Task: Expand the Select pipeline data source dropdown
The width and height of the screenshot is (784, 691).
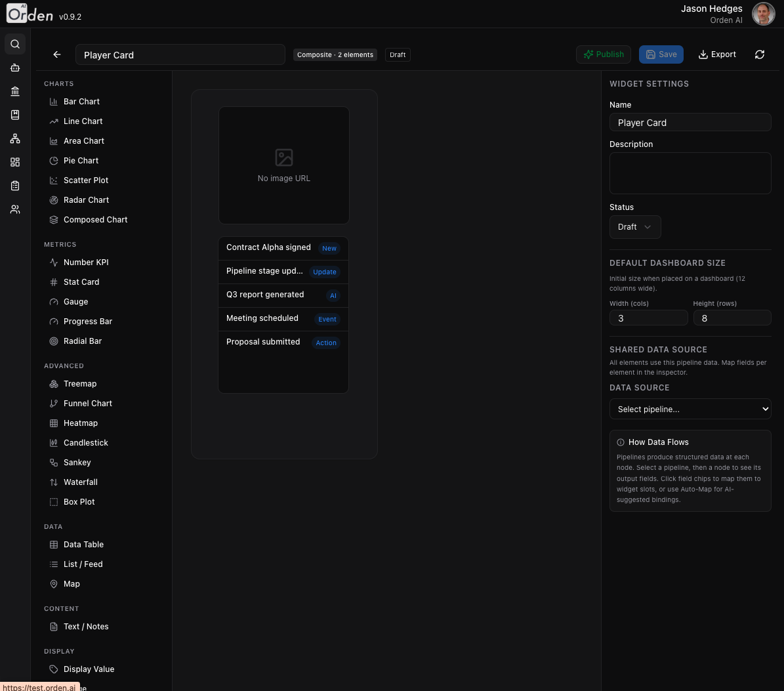Action: (x=690, y=409)
